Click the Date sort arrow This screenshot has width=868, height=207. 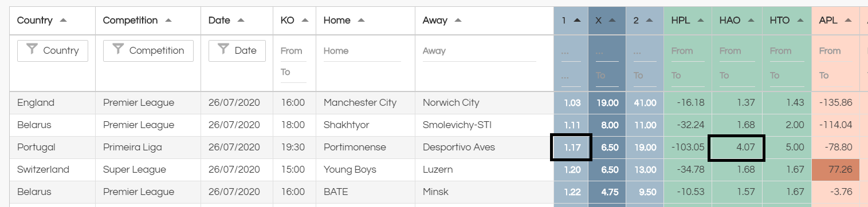click(x=241, y=20)
